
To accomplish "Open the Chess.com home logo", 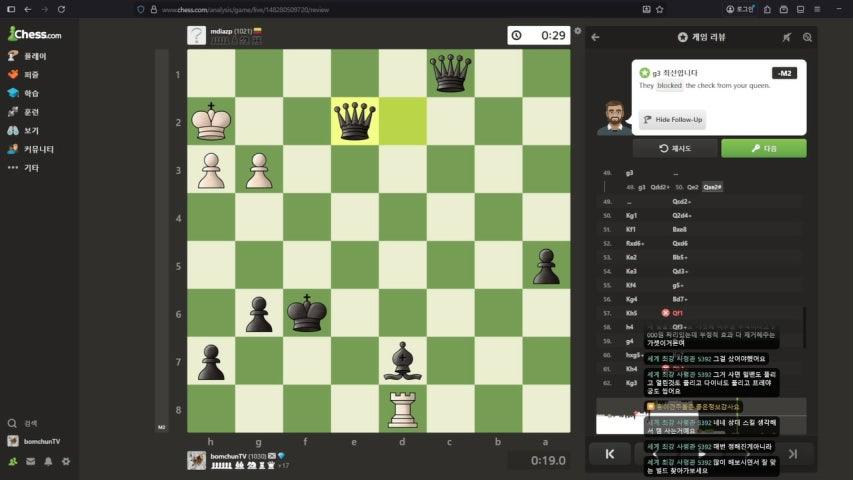I will 35,34.
